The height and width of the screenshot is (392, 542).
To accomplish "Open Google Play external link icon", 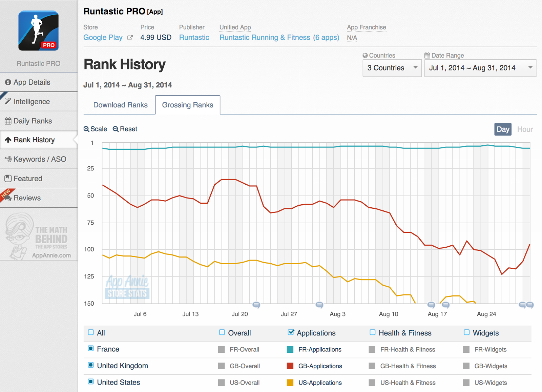I will (130, 38).
